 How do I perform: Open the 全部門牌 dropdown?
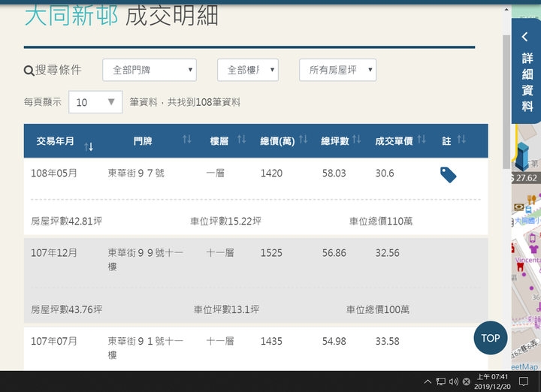(x=150, y=70)
